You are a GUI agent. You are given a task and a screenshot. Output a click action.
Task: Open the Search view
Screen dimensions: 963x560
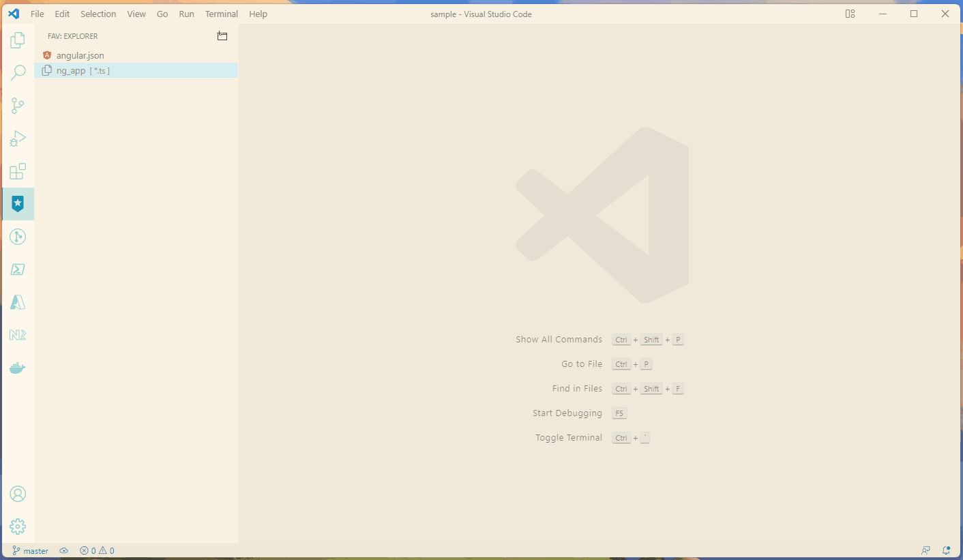click(x=18, y=73)
